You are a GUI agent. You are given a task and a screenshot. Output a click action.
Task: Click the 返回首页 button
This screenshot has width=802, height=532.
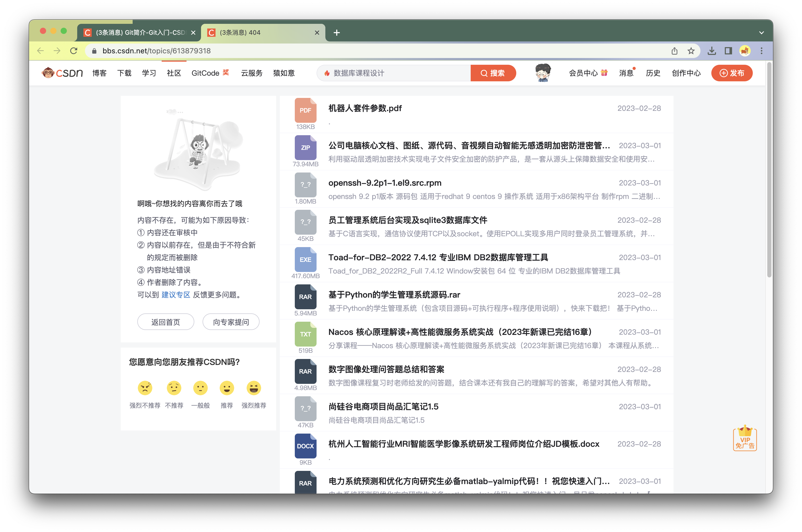[x=166, y=322]
